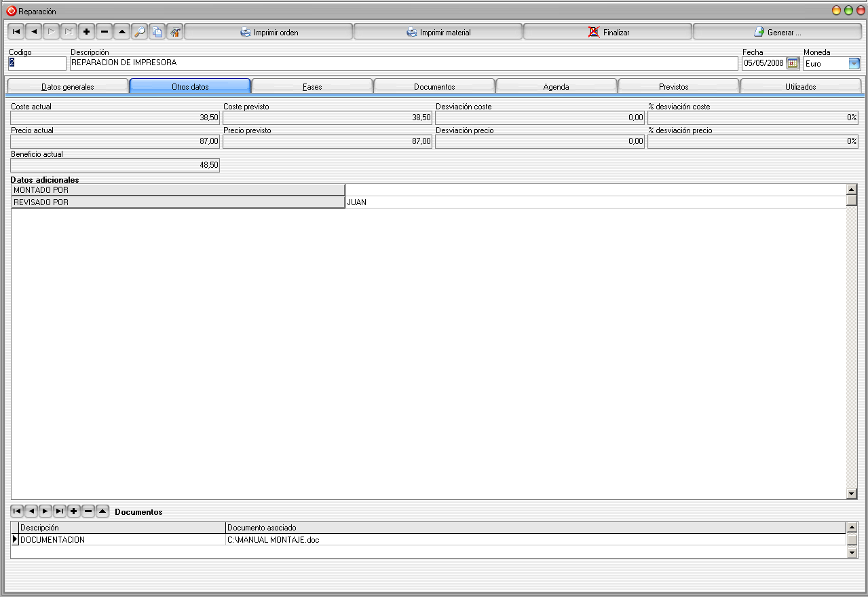Select the Datos generales tab

(67, 86)
